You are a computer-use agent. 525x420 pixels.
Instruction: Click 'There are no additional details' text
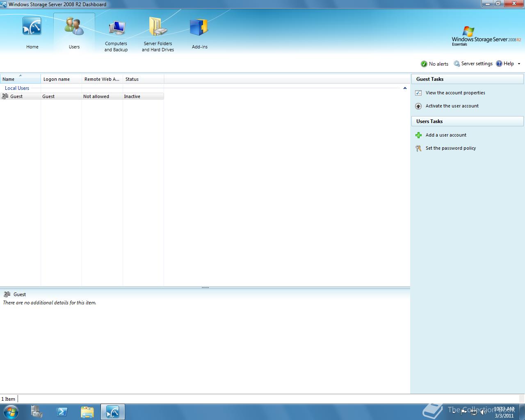click(x=50, y=303)
